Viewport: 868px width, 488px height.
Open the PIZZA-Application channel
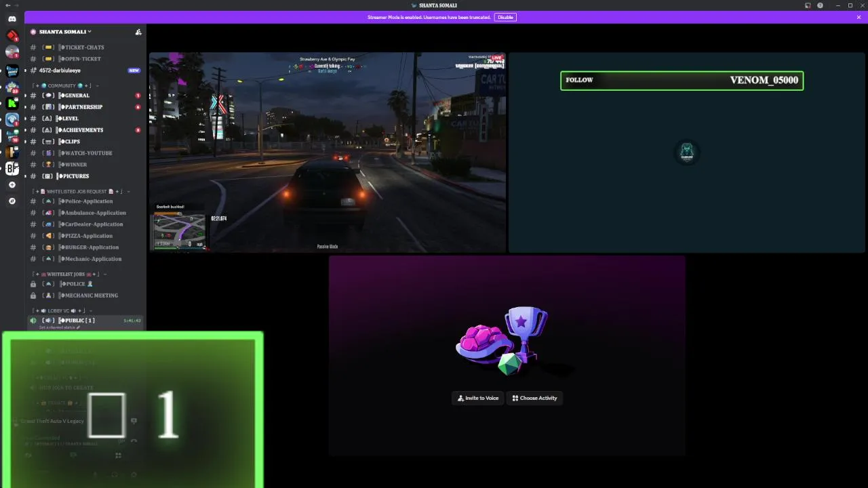coord(85,236)
